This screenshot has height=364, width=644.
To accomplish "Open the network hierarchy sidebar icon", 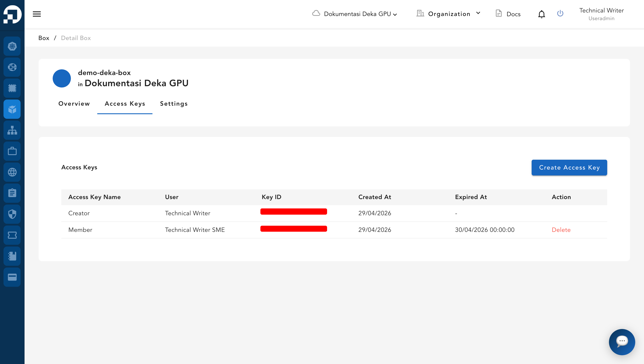I will (x=12, y=130).
